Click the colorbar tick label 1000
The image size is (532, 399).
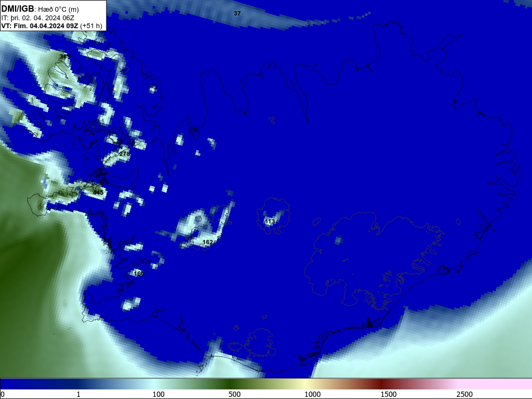[x=312, y=394]
